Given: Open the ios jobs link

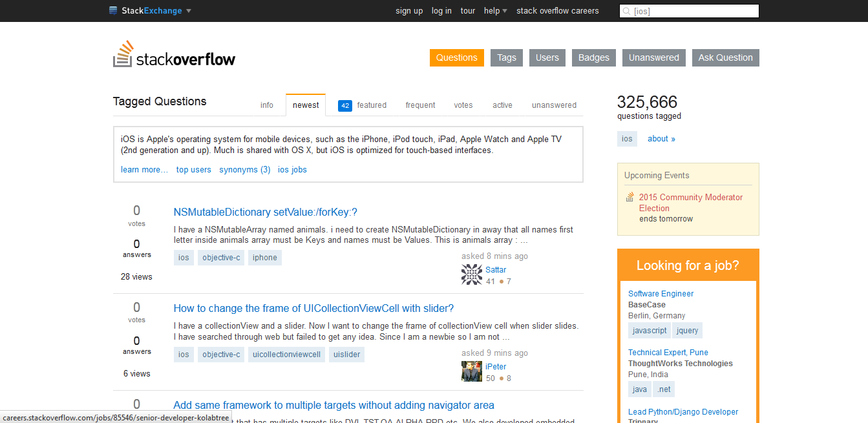Looking at the screenshot, I should 292,170.
